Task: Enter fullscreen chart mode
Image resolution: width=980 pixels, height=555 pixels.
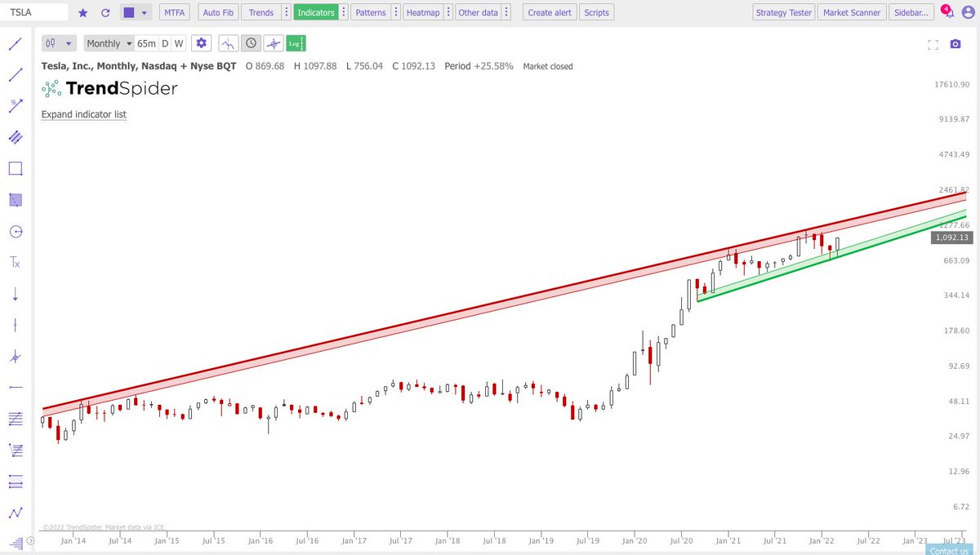Action: 933,45
